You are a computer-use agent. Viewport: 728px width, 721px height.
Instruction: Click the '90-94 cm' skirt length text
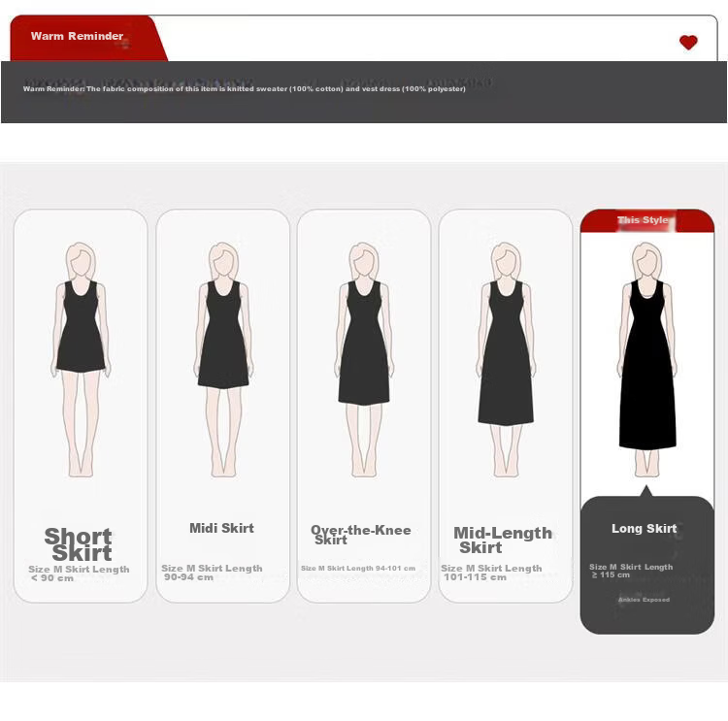tap(188, 577)
